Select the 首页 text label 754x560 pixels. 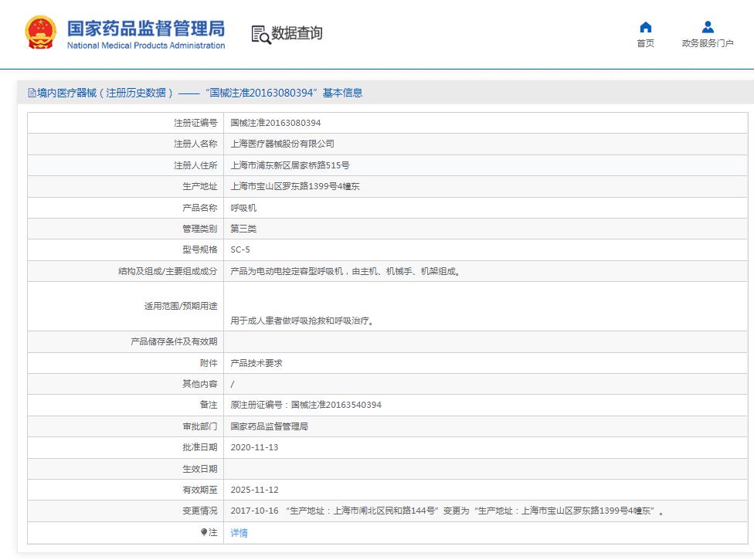[x=645, y=43]
